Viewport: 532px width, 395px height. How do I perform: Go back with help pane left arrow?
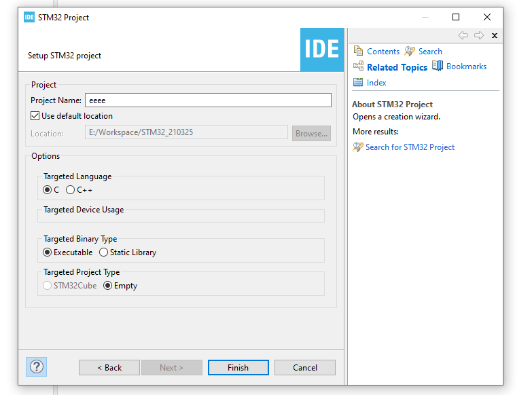coord(463,35)
